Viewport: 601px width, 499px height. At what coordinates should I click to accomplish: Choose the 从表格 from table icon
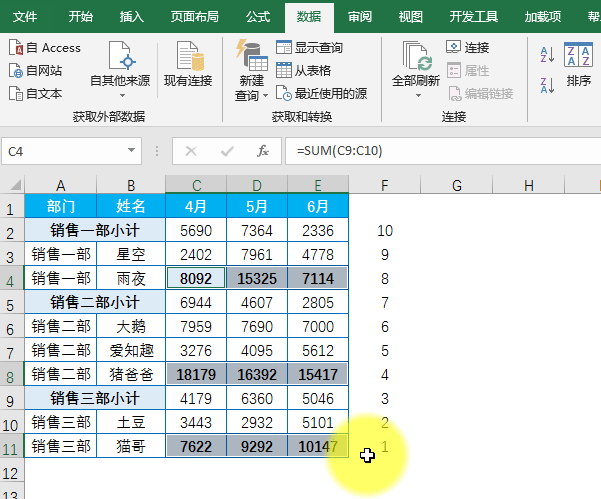283,70
